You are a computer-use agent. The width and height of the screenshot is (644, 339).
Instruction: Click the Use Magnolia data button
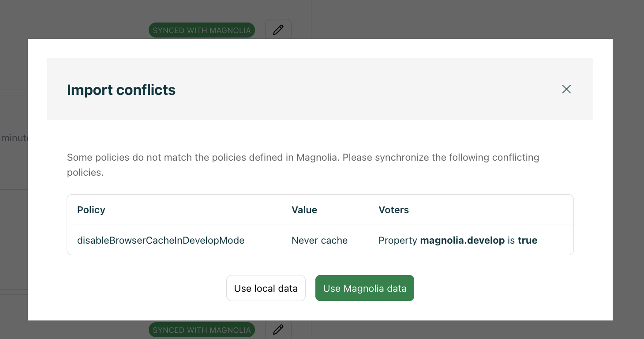(365, 288)
